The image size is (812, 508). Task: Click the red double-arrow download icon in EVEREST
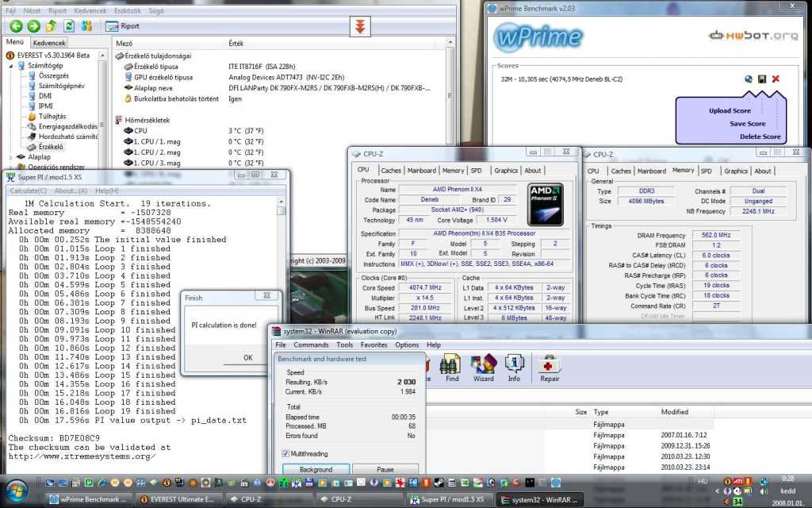(x=361, y=26)
